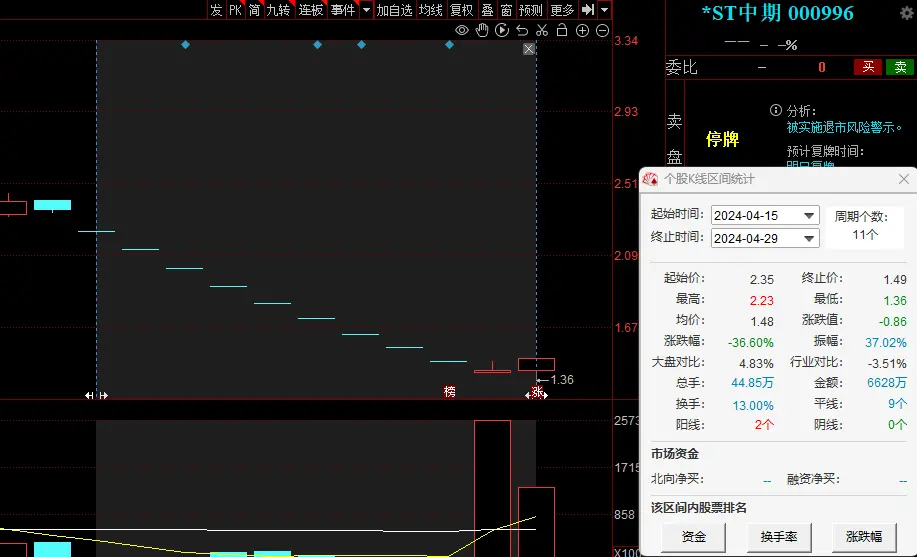
Task: Click the 资金 ranking button
Action: click(x=693, y=537)
